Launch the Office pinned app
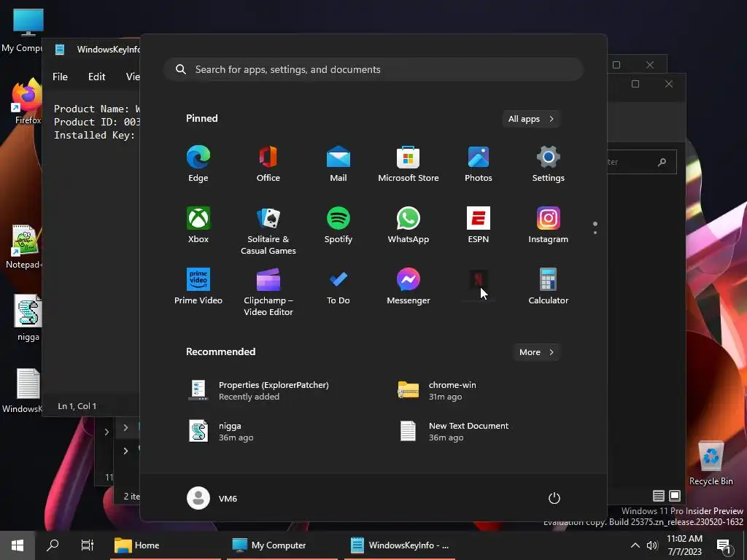 click(268, 164)
